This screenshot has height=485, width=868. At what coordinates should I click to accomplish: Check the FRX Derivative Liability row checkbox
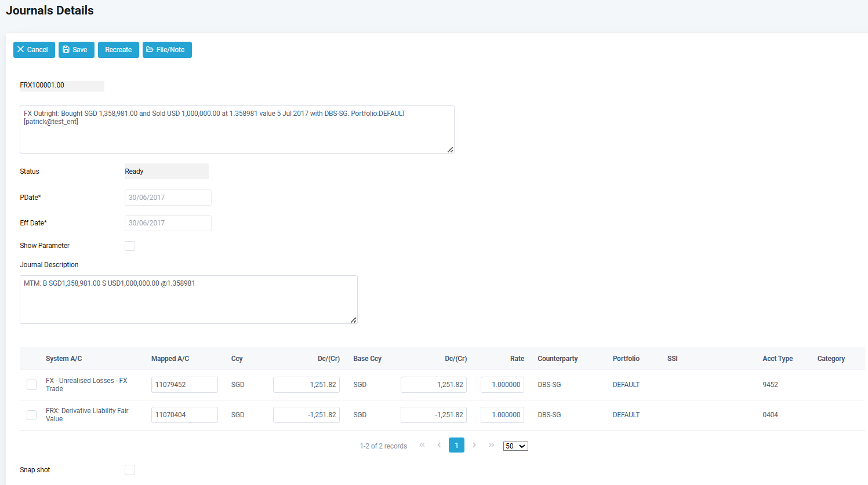tap(32, 415)
